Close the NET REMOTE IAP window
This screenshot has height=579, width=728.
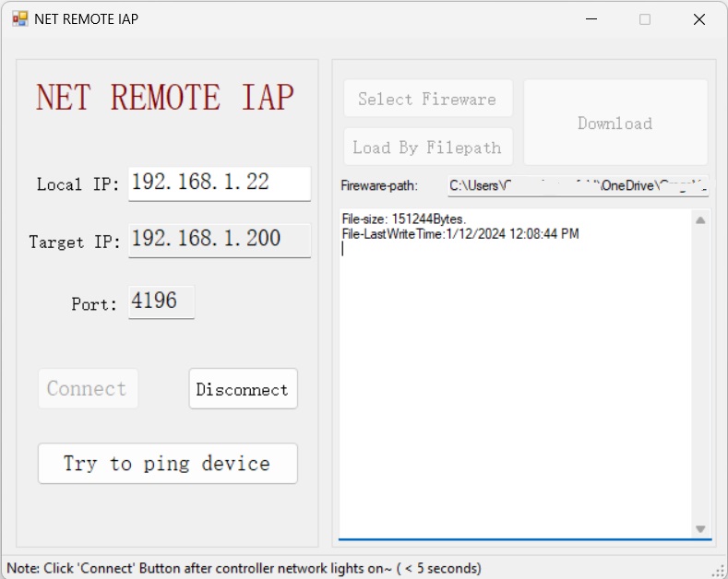698,19
